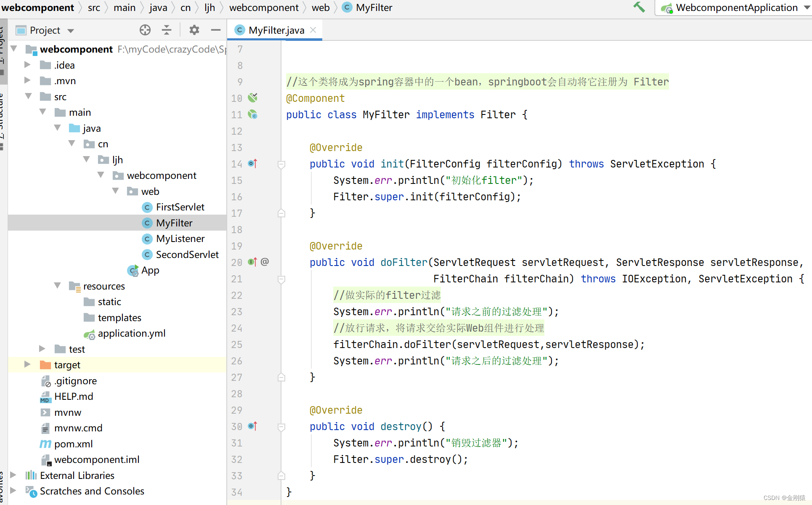Click the fold end marker on line 33
This screenshot has width=812, height=505.
[x=281, y=476]
